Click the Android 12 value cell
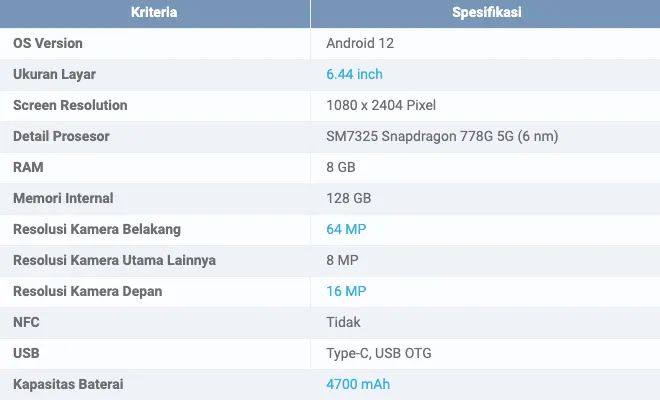The height and width of the screenshot is (400, 660). [361, 43]
